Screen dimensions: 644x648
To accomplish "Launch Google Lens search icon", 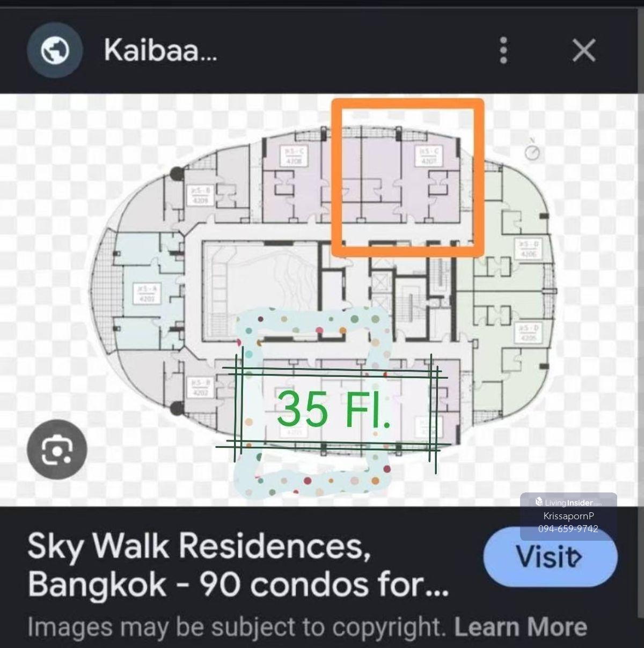I will click(x=57, y=450).
